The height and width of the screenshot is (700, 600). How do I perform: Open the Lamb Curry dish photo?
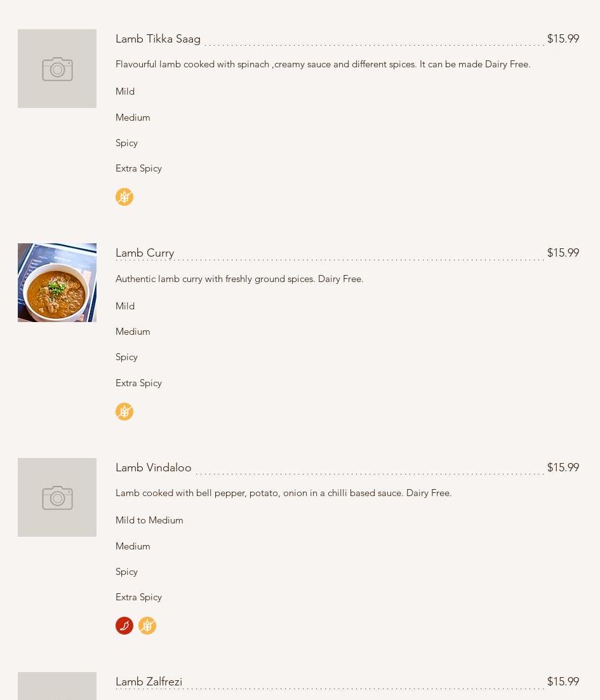point(57,283)
